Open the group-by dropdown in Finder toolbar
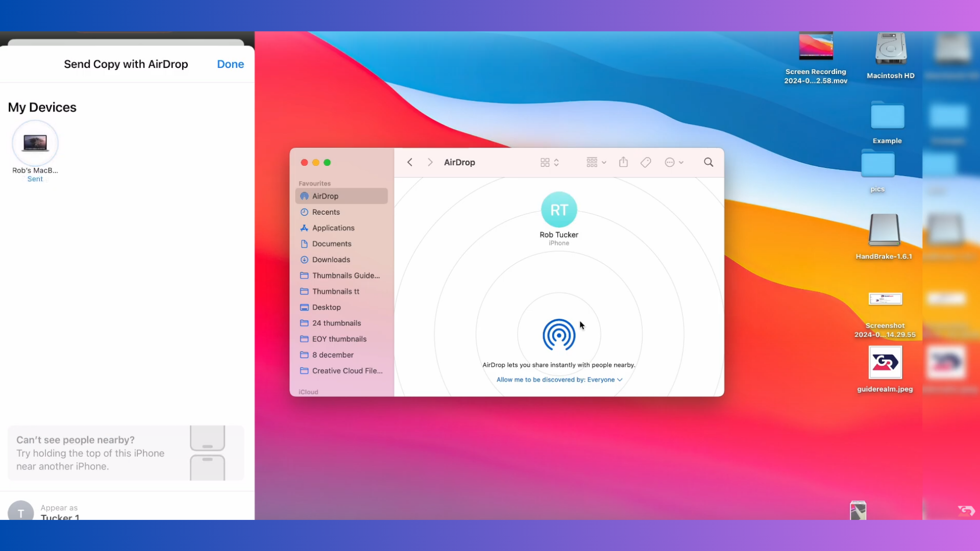 [596, 162]
